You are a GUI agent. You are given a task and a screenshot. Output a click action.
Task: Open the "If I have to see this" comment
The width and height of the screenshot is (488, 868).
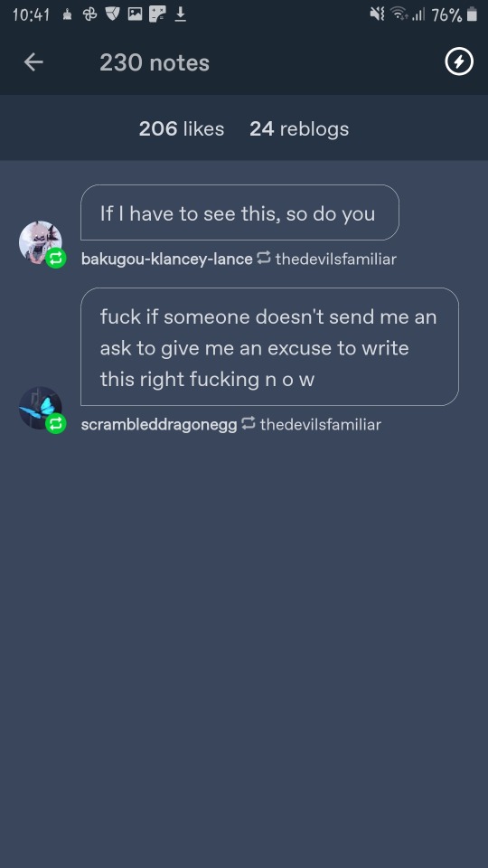point(239,212)
